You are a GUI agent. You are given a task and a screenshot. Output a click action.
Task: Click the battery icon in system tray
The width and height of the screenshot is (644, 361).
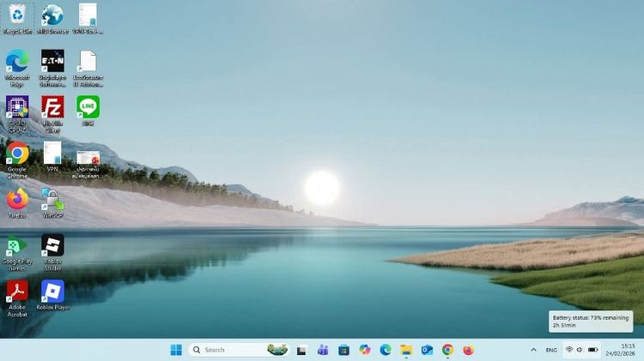[x=593, y=350]
